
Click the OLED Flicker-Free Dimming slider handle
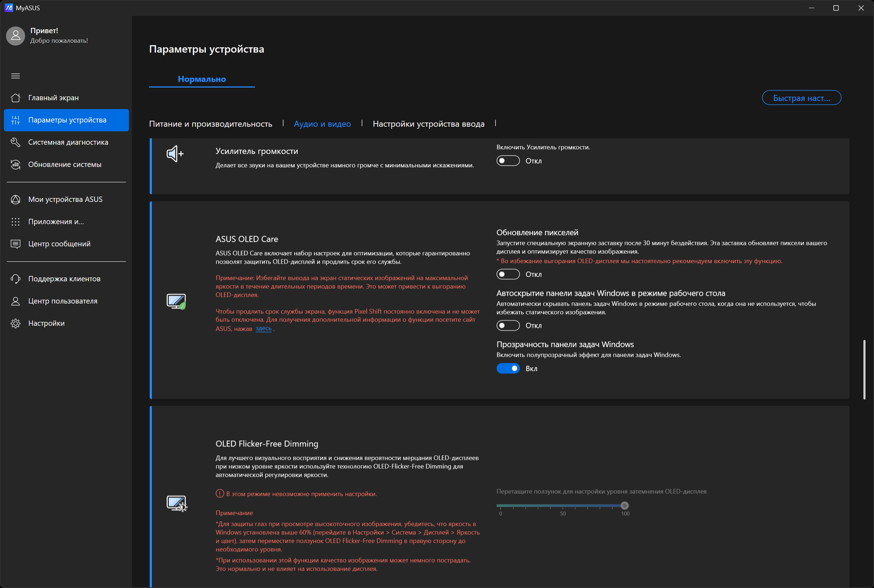(x=625, y=505)
